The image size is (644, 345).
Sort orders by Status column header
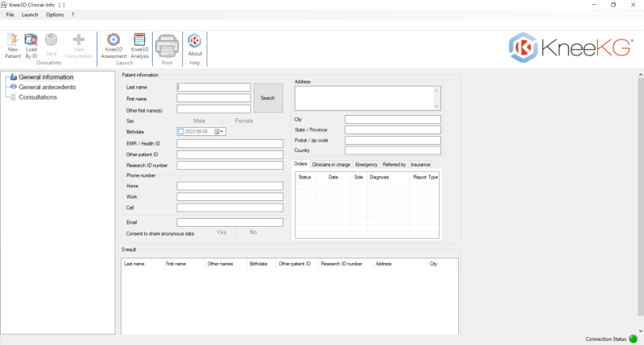click(x=304, y=177)
